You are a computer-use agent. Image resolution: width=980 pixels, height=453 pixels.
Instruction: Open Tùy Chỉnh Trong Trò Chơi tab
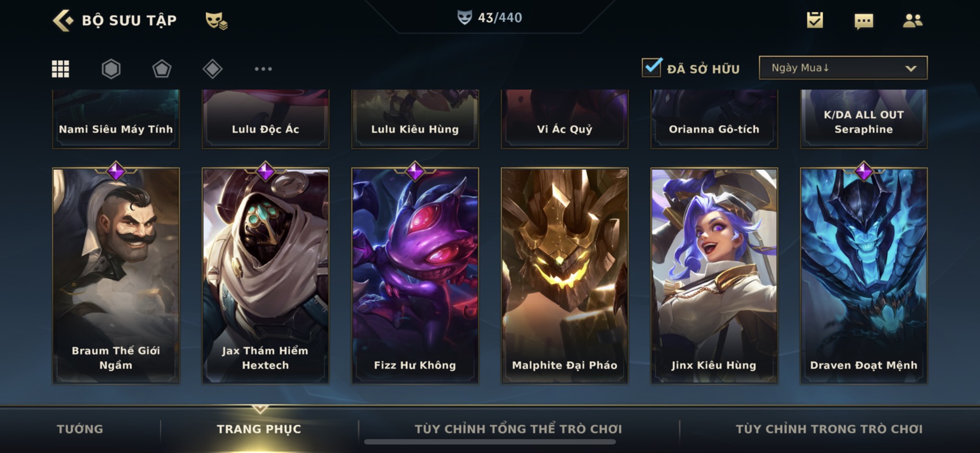coord(829,429)
